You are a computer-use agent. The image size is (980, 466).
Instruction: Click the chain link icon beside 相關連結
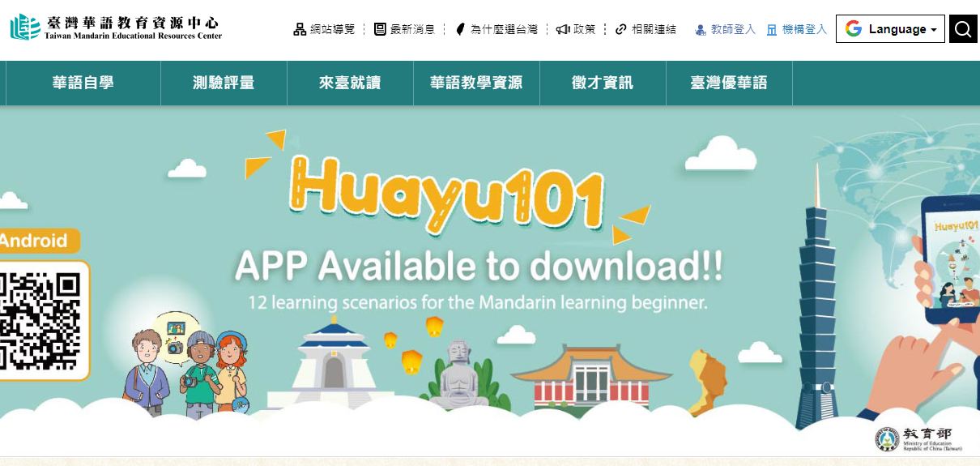tap(621, 29)
